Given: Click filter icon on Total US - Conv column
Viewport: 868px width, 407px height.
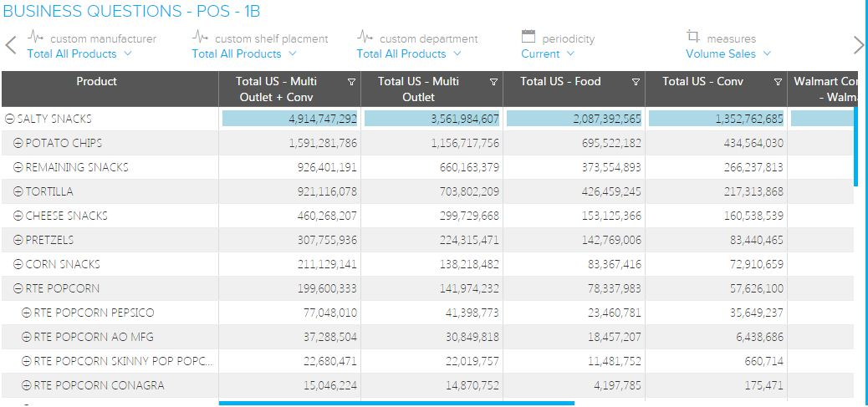Looking at the screenshot, I should (778, 82).
